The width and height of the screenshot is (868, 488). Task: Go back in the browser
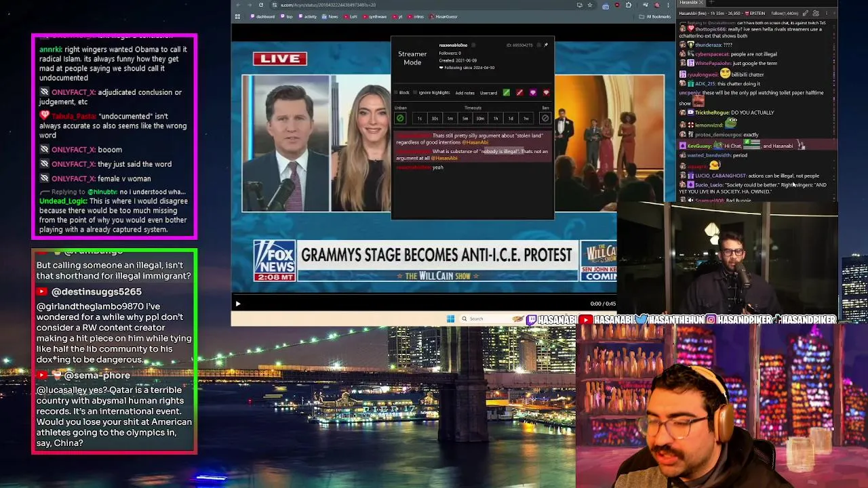[238, 5]
